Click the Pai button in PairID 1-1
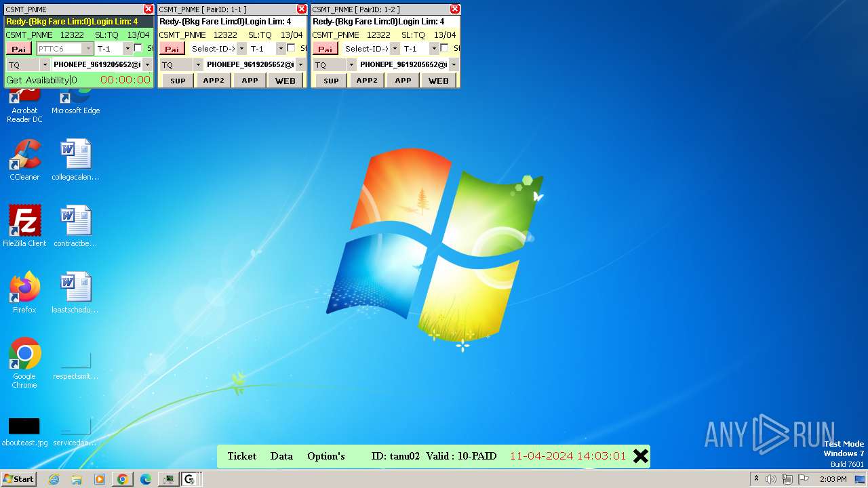The image size is (868, 488). (172, 49)
